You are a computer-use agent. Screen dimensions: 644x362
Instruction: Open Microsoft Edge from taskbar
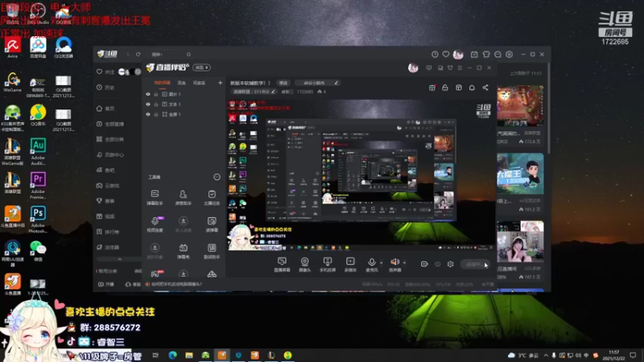coord(172,355)
